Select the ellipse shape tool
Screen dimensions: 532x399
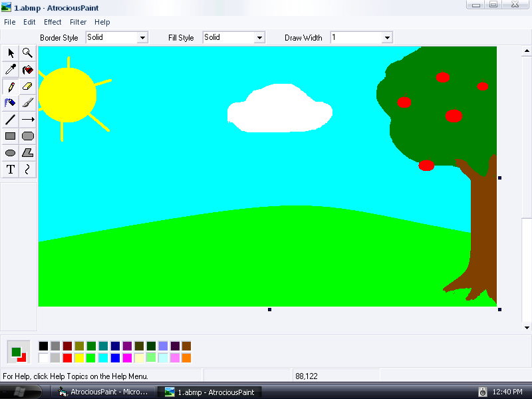tap(11, 153)
